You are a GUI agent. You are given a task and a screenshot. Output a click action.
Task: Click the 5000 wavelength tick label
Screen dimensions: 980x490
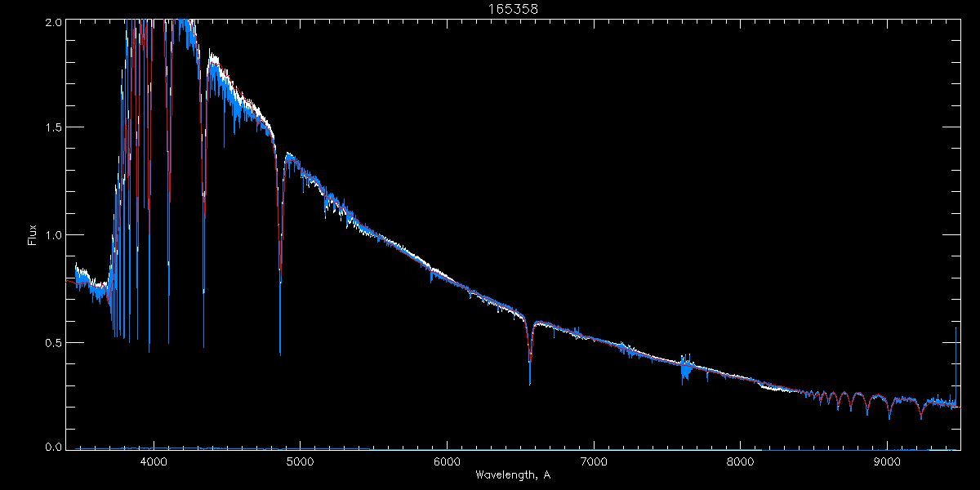pos(300,460)
